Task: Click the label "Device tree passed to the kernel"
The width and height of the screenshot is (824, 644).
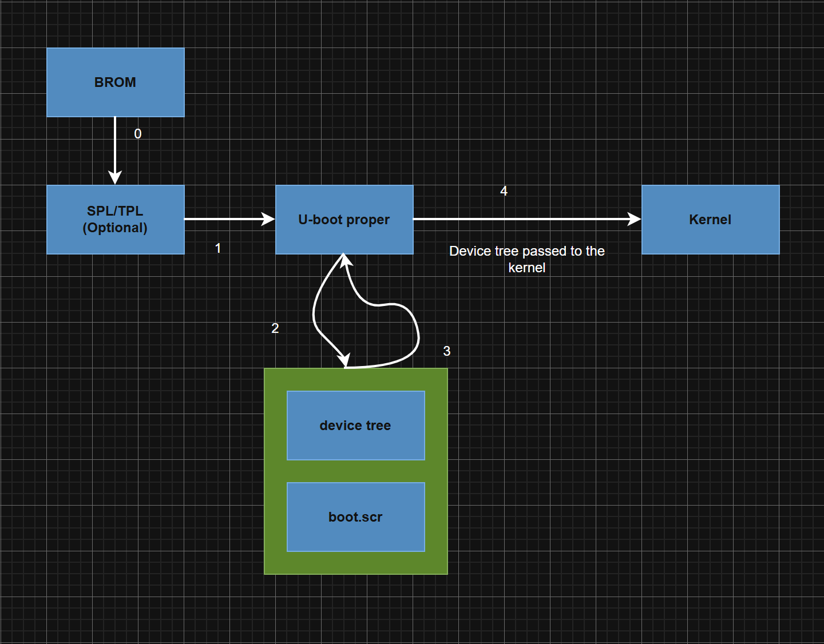Action: [527, 259]
